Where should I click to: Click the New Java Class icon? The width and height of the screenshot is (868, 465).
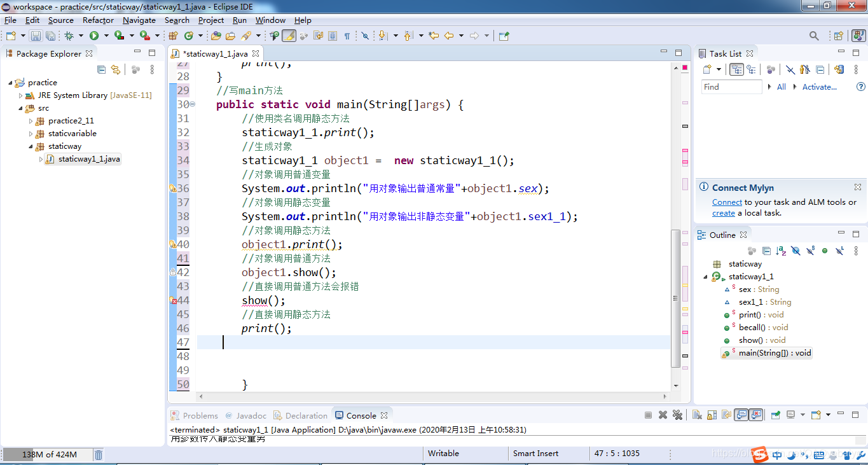coord(190,36)
